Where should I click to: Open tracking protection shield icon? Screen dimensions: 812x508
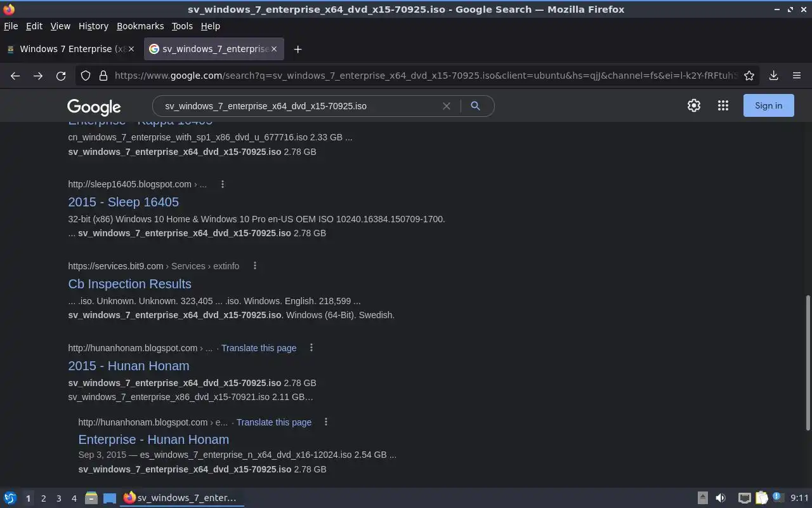(x=86, y=76)
